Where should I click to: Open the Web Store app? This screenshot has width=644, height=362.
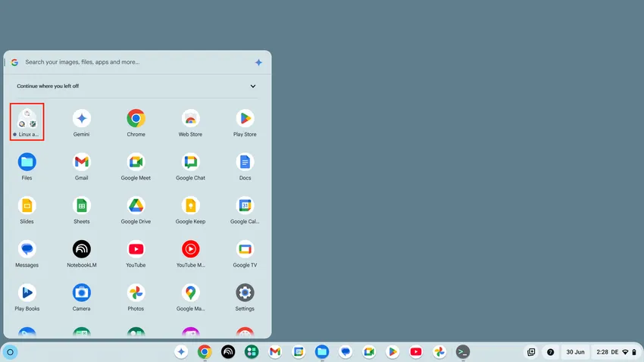pyautogui.click(x=191, y=123)
